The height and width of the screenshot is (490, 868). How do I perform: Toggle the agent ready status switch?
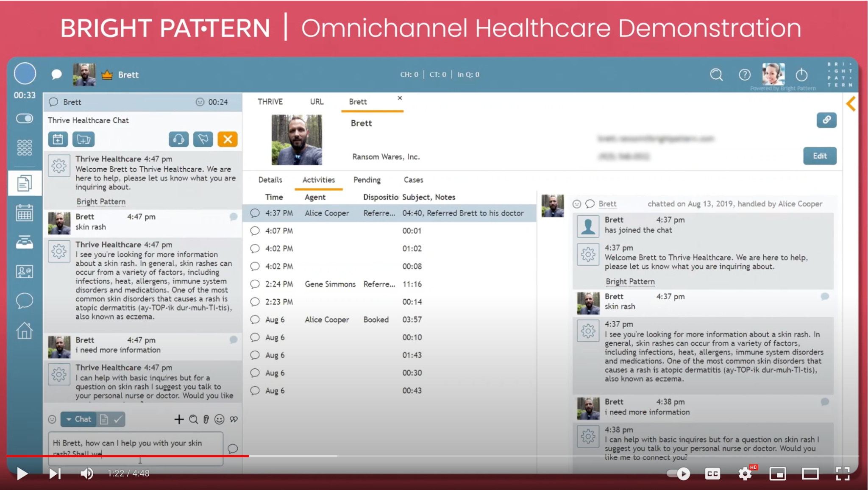(25, 119)
